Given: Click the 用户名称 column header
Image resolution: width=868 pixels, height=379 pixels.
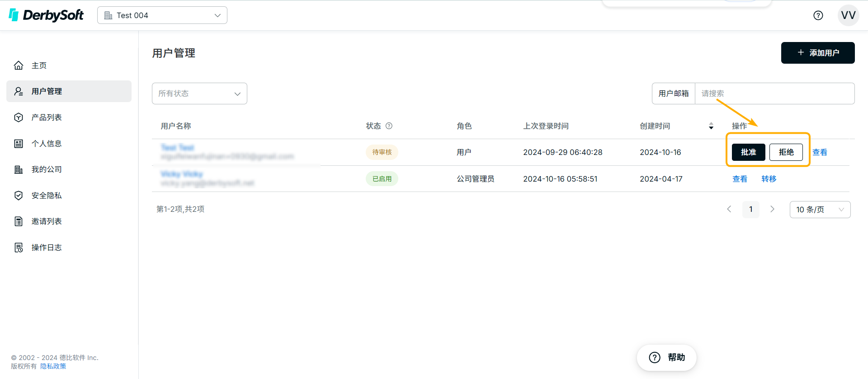Looking at the screenshot, I should coord(176,126).
